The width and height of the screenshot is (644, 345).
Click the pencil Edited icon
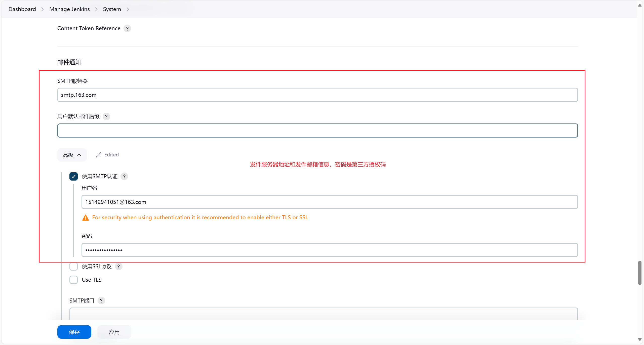(x=99, y=155)
